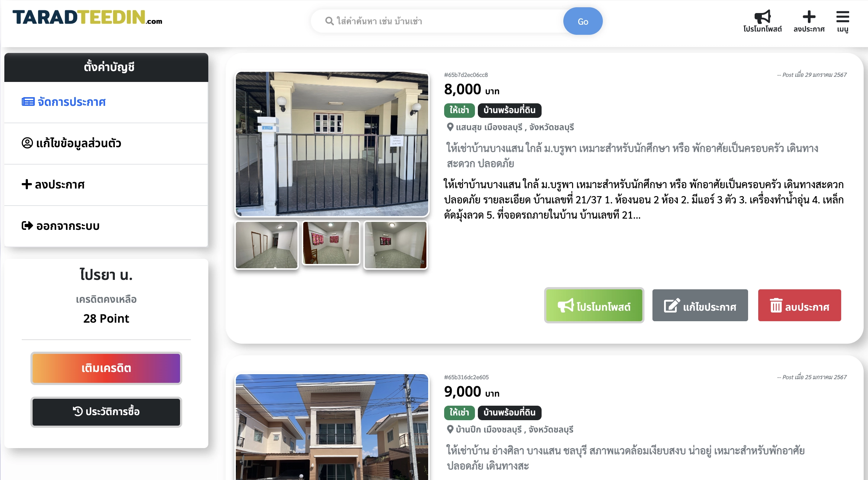Click the search magnifier icon

[329, 21]
